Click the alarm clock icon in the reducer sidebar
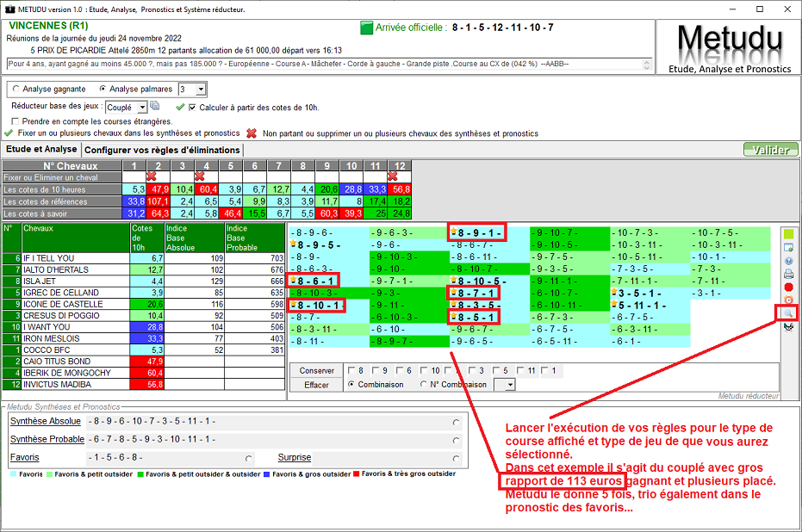 [788, 300]
